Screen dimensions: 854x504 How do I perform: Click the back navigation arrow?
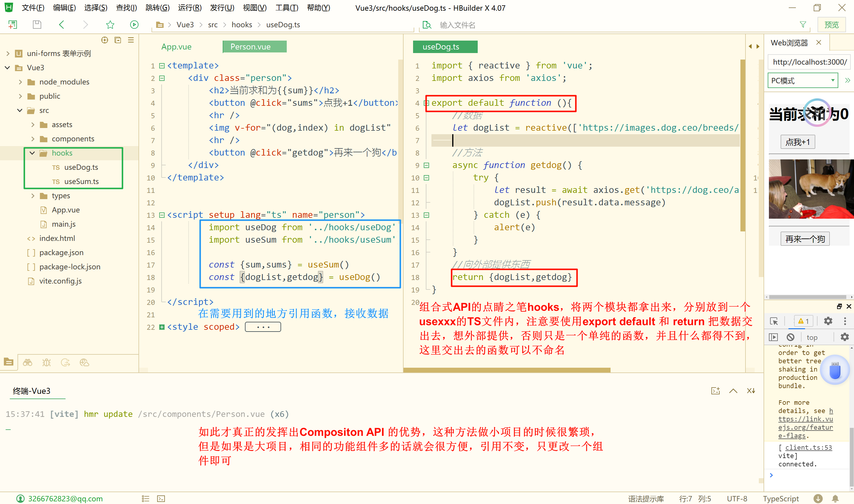(x=61, y=25)
